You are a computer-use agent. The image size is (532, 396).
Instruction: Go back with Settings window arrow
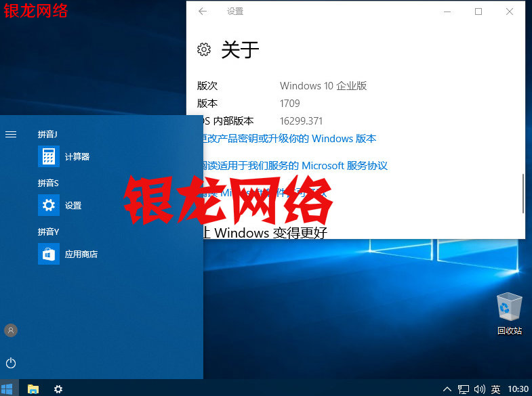point(203,12)
